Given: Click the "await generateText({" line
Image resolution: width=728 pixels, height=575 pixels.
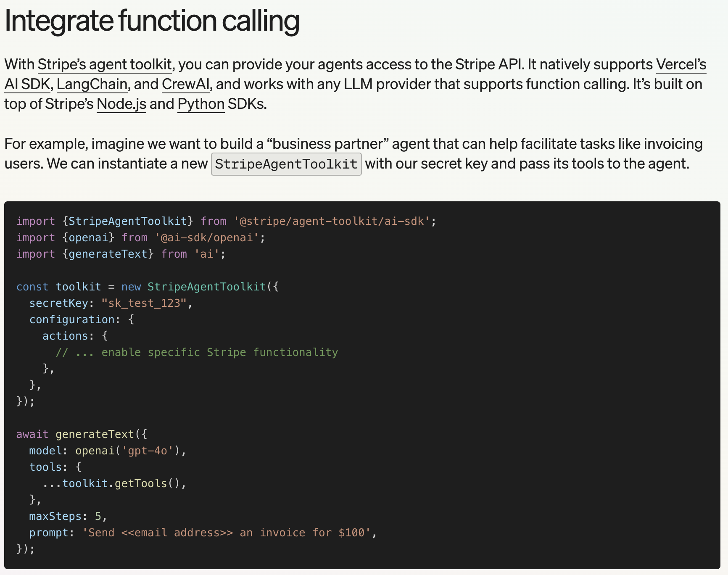Looking at the screenshot, I should 82,434.
